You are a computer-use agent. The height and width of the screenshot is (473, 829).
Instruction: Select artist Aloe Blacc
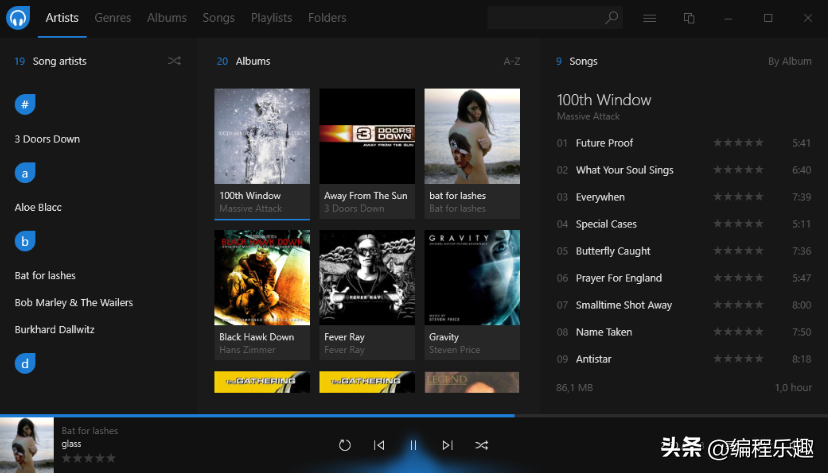point(38,207)
